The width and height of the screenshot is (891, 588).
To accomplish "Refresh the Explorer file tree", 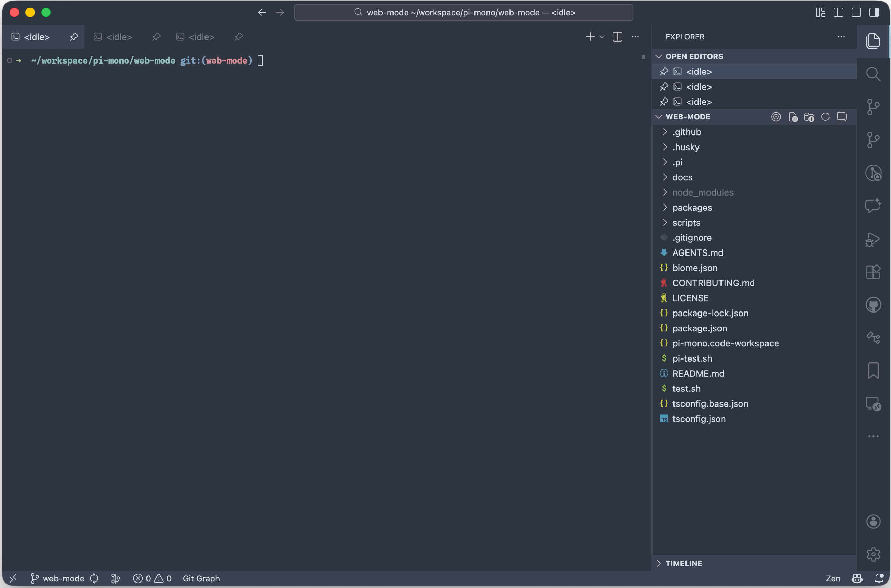I will (x=826, y=117).
